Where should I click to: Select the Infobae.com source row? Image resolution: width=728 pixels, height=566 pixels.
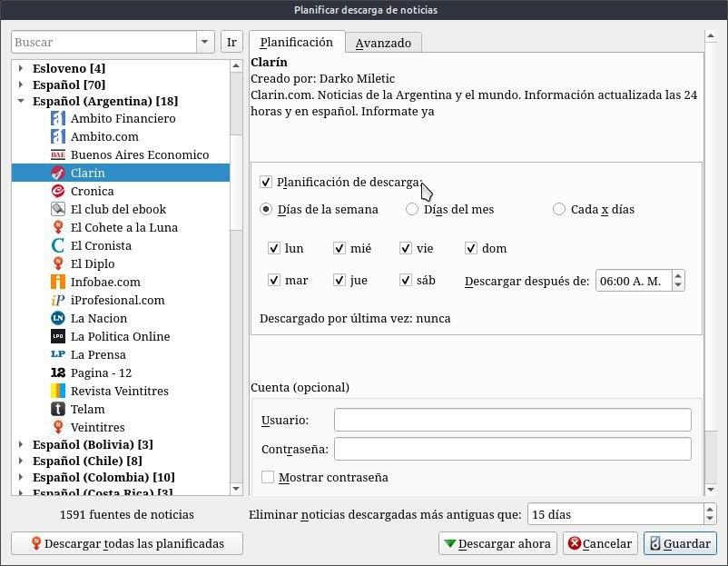click(121, 282)
